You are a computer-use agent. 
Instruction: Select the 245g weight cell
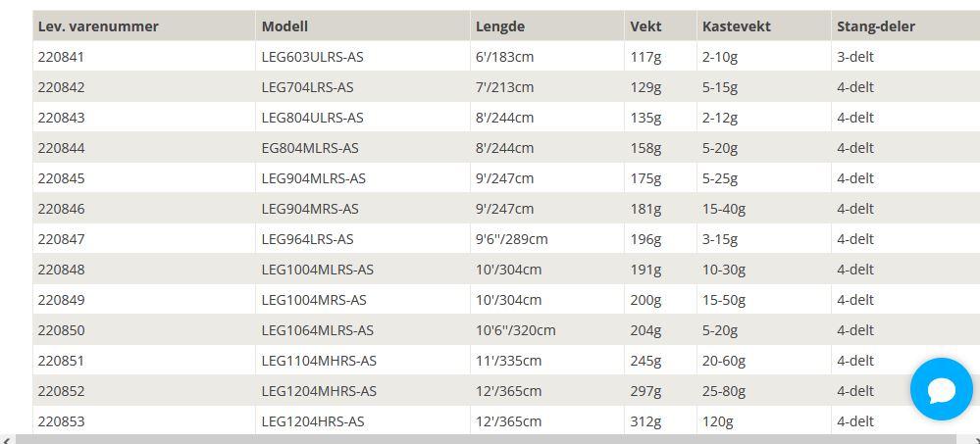(660, 361)
